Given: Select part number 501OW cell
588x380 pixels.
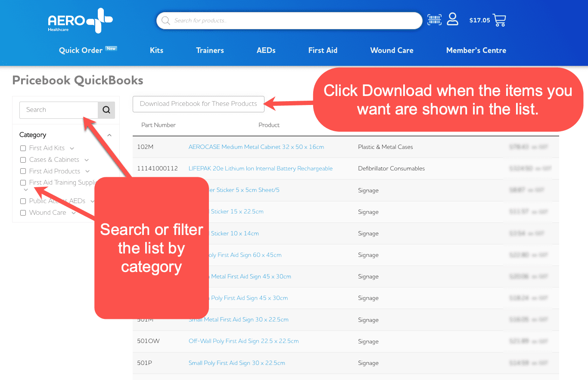Looking at the screenshot, I should [x=148, y=341].
